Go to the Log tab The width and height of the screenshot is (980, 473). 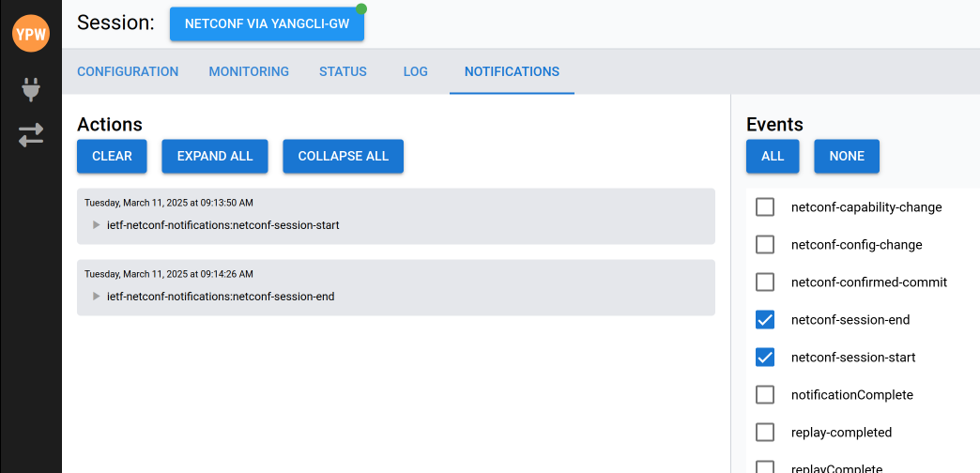click(415, 71)
